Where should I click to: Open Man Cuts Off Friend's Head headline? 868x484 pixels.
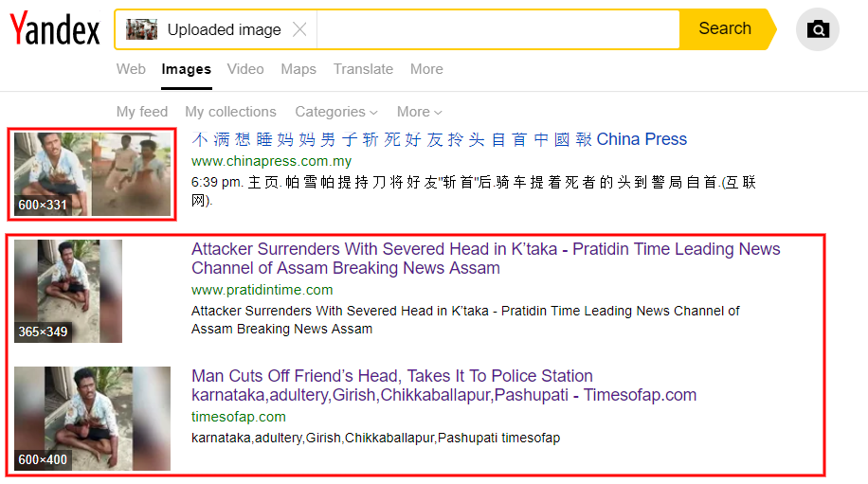444,385
